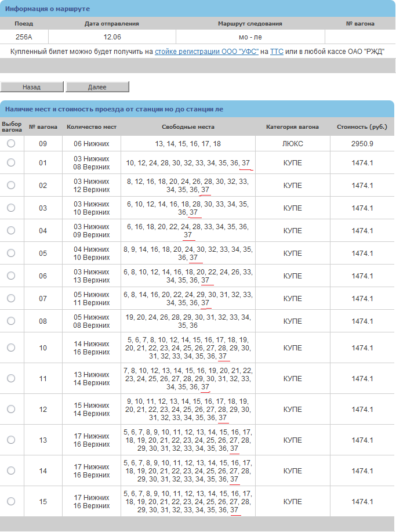Image resolution: width=396 pixels, height=532 pixels.
Task: Choose the wagon 05 radio button
Action: tap(11, 253)
